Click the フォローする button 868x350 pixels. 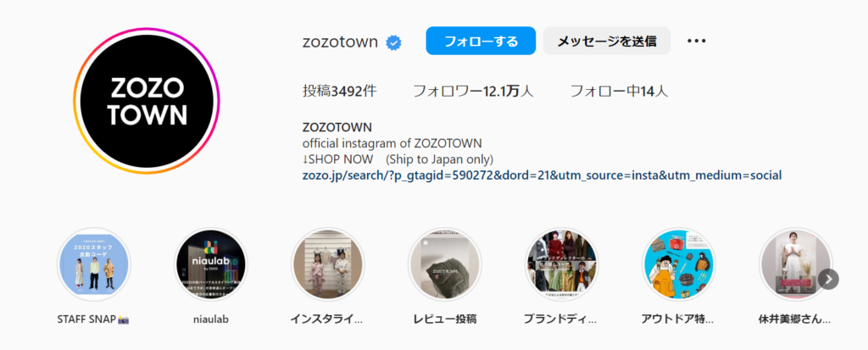point(481,41)
